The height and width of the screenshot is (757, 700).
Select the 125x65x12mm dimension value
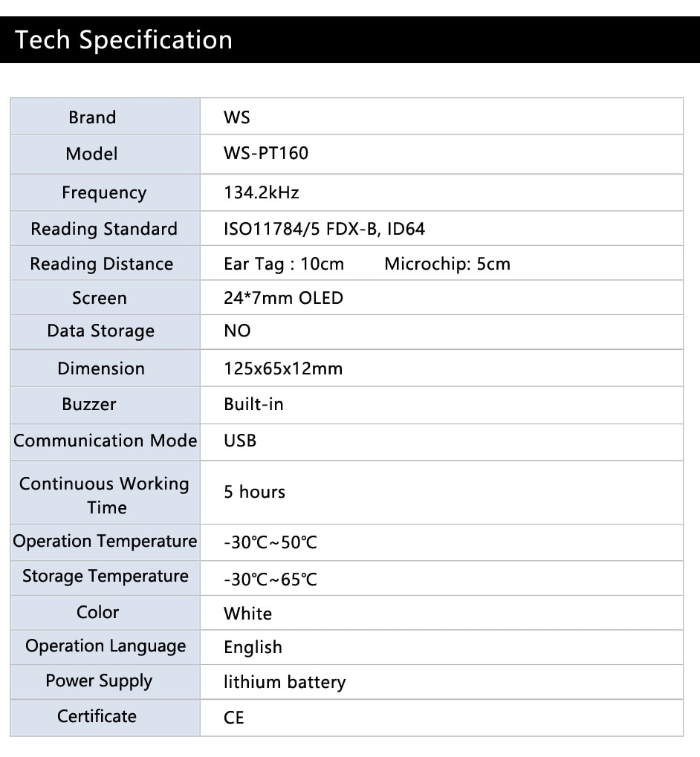tap(283, 369)
